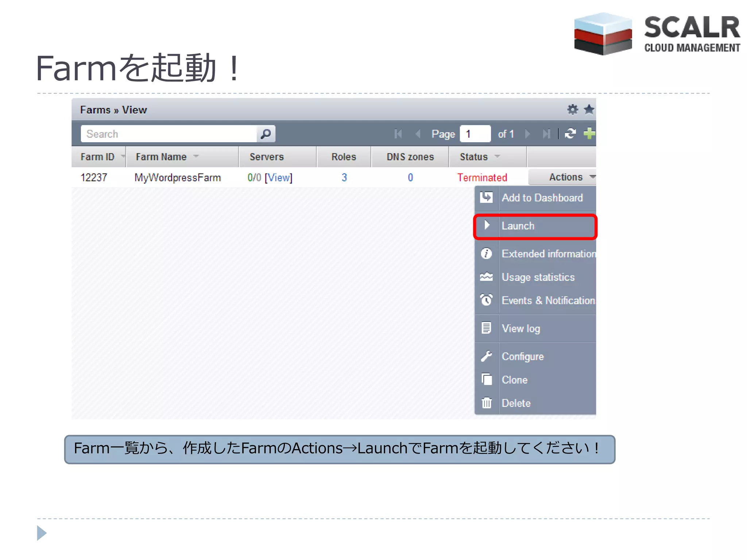747x560 pixels.
Task: Click the Add to Dashboard icon
Action: pos(486,197)
